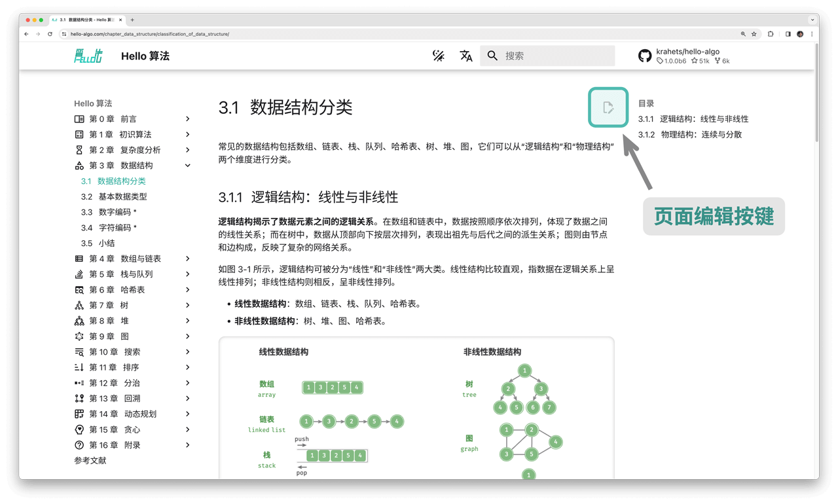Click the 第 11 章 排序 chapter label
The image size is (838, 504).
(114, 368)
